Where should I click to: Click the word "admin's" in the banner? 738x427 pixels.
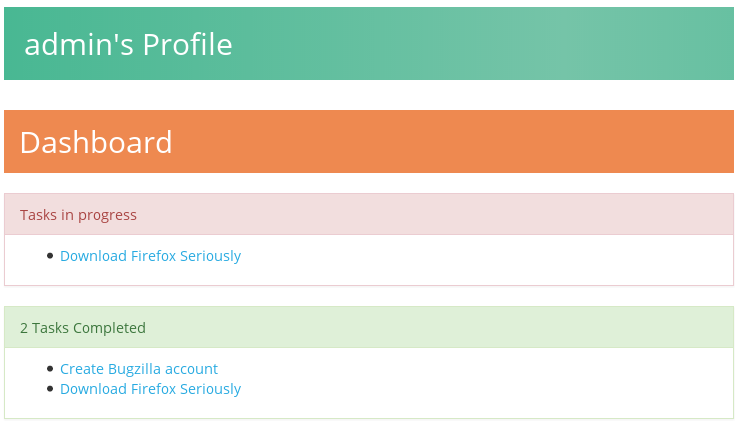click(x=79, y=44)
